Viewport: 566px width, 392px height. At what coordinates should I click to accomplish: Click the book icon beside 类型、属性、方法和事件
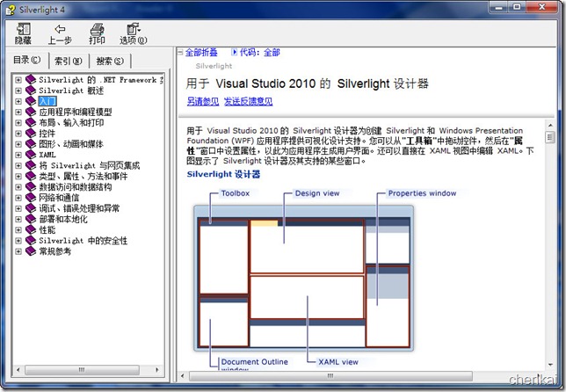[31, 176]
